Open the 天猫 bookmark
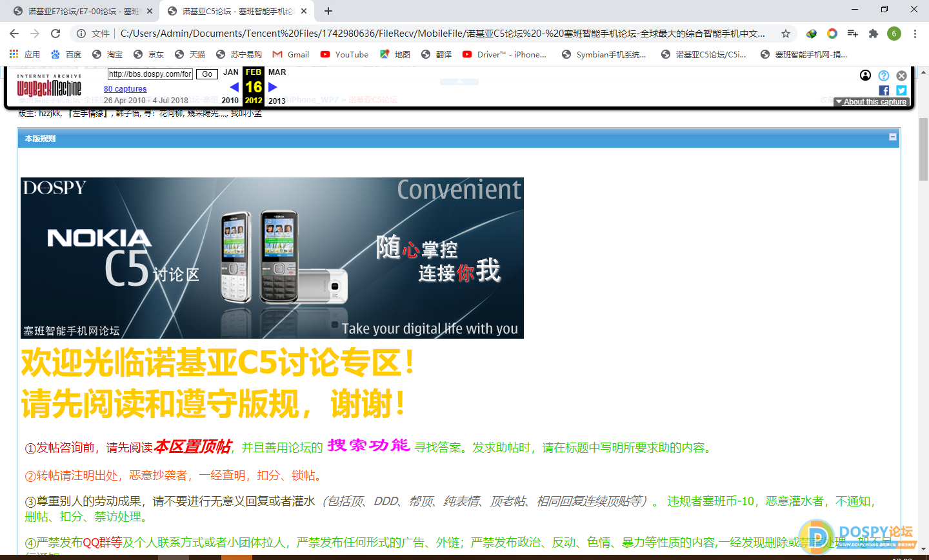The height and width of the screenshot is (560, 929). click(190, 54)
